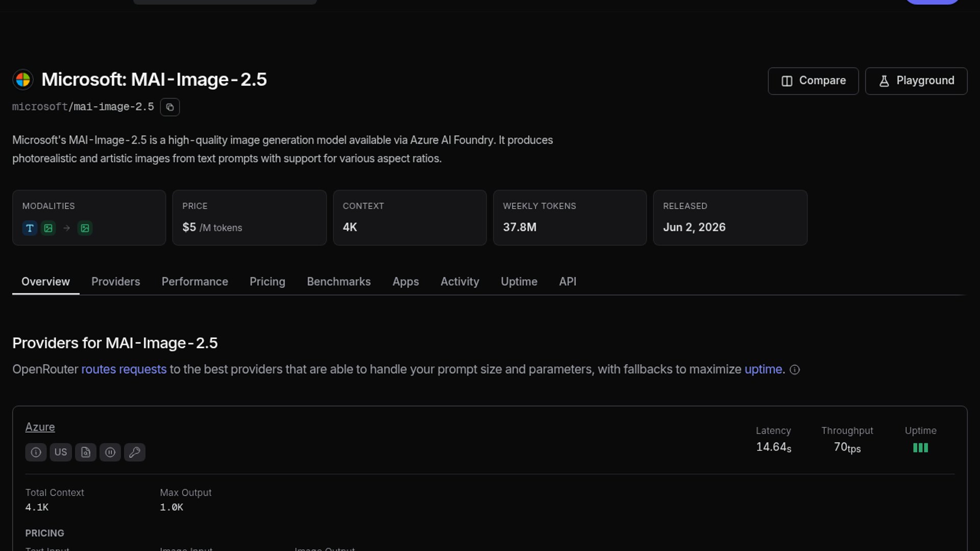The image size is (980, 551).
Task: Click the Context '4K' value
Action: (x=350, y=228)
